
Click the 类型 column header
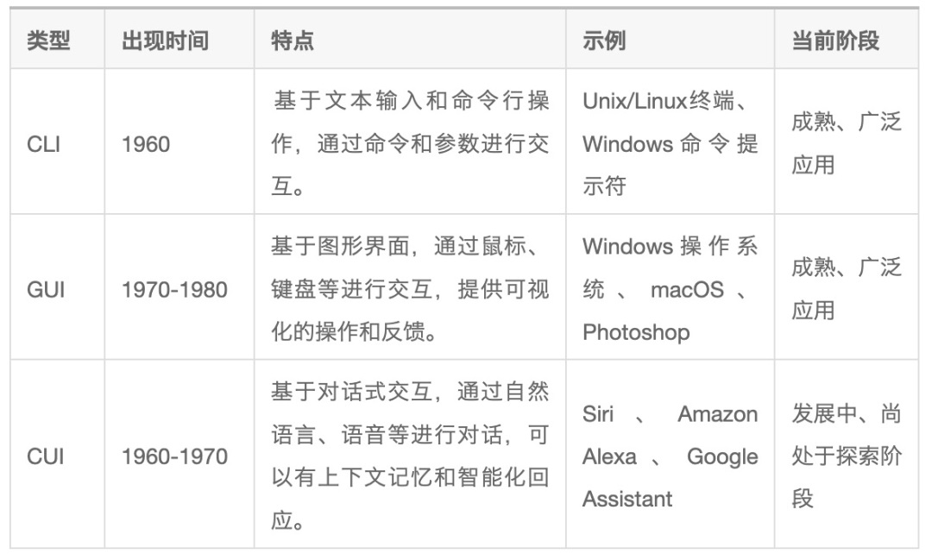[x=48, y=41]
